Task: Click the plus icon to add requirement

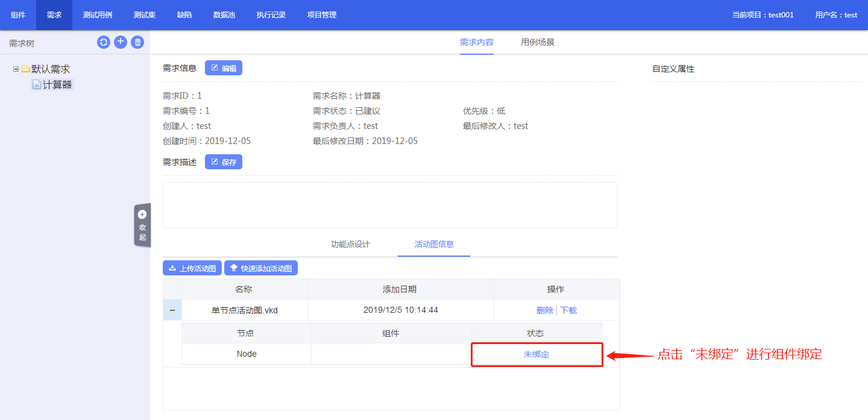Action: click(121, 42)
